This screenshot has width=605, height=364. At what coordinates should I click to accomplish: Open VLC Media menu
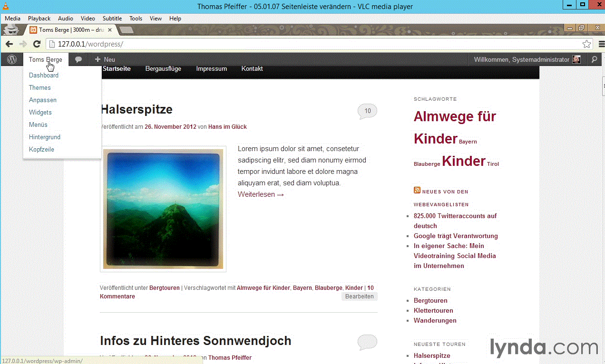pos(12,19)
